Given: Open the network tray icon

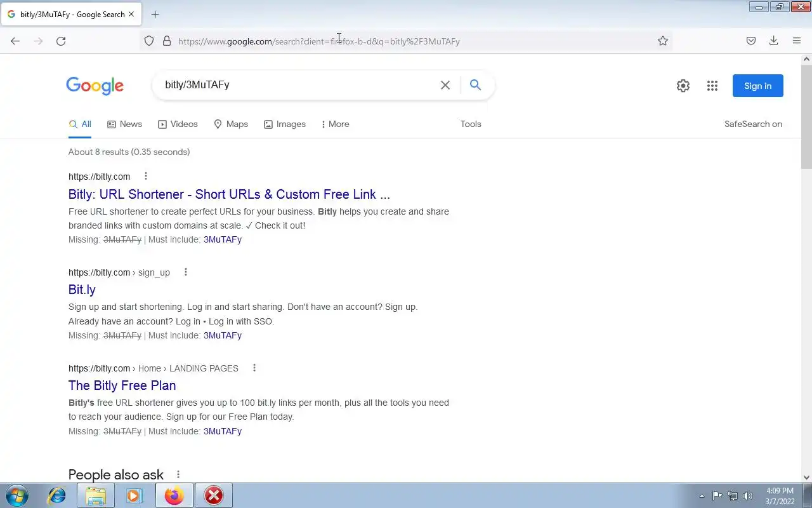Looking at the screenshot, I should (x=733, y=496).
